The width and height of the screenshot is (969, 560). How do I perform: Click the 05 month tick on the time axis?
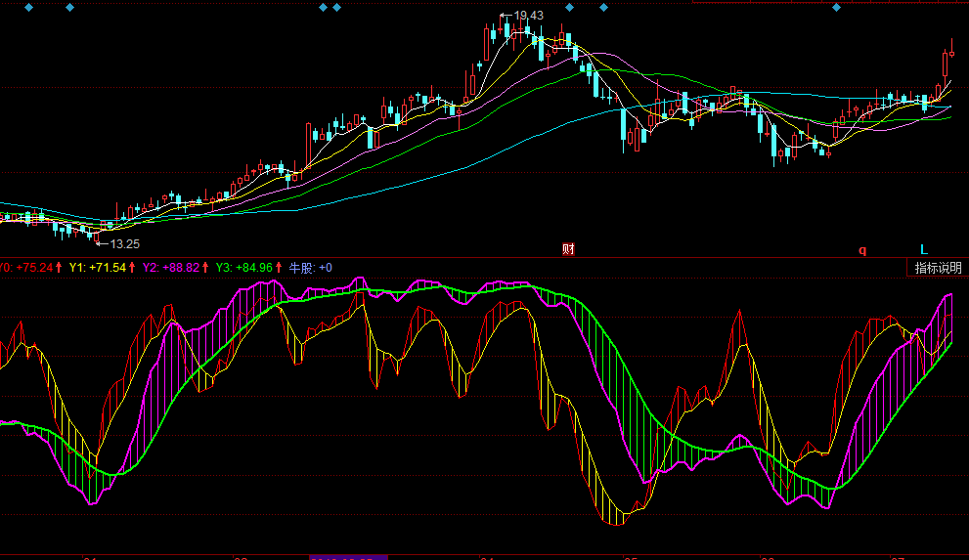click(631, 557)
